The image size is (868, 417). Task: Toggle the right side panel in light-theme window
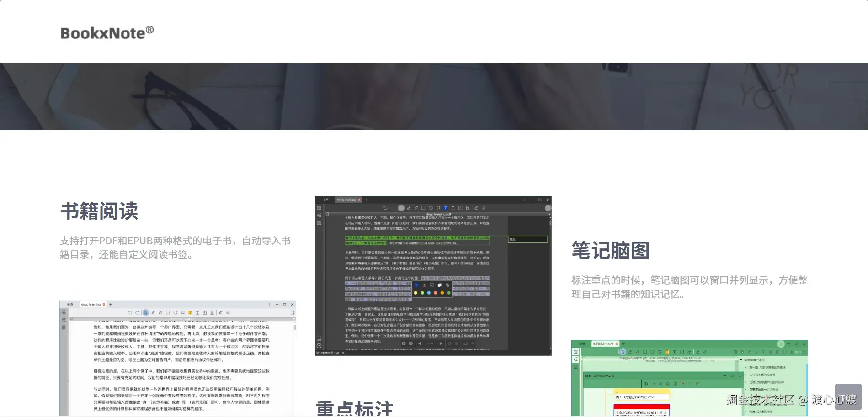(x=292, y=313)
